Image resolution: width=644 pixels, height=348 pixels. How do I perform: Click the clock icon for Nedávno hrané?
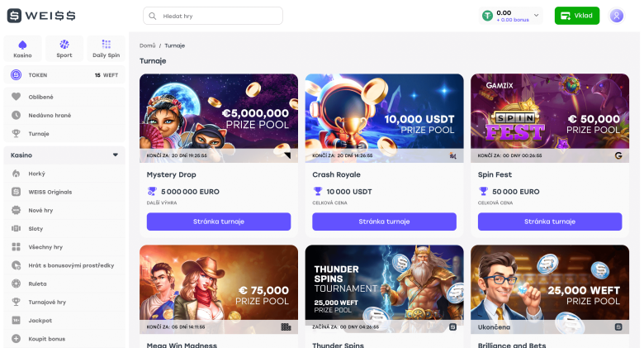pos(17,115)
